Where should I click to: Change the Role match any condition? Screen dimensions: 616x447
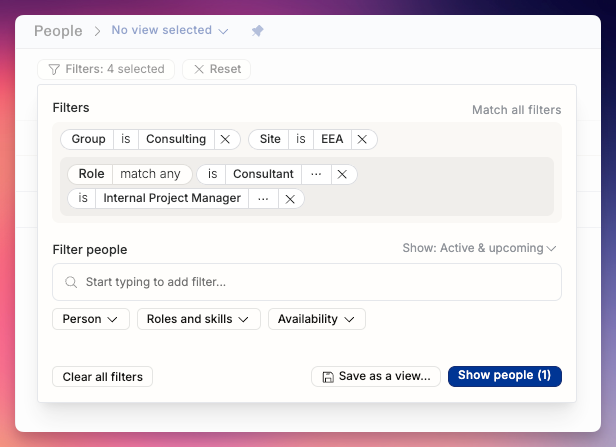pos(150,174)
